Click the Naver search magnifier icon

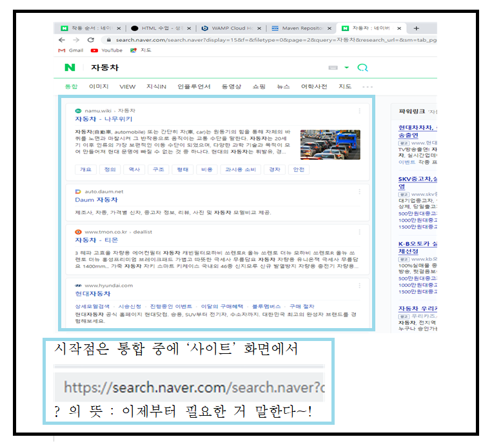[362, 68]
